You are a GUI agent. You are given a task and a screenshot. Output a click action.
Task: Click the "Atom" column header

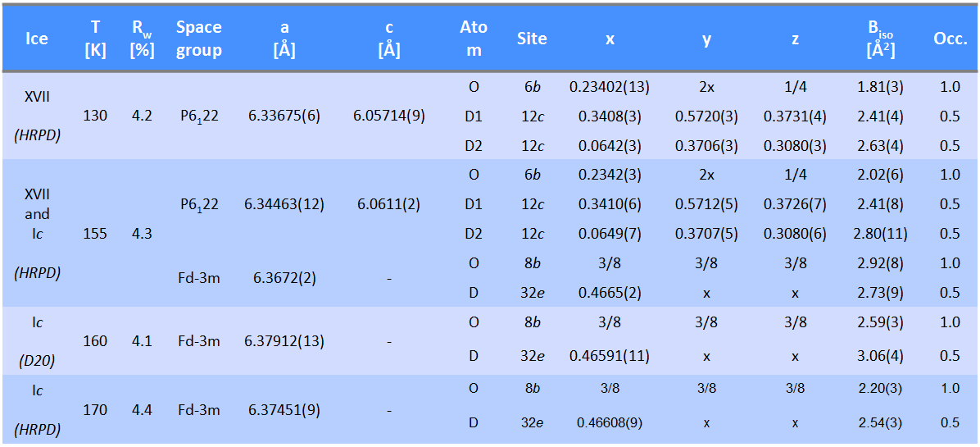click(474, 39)
